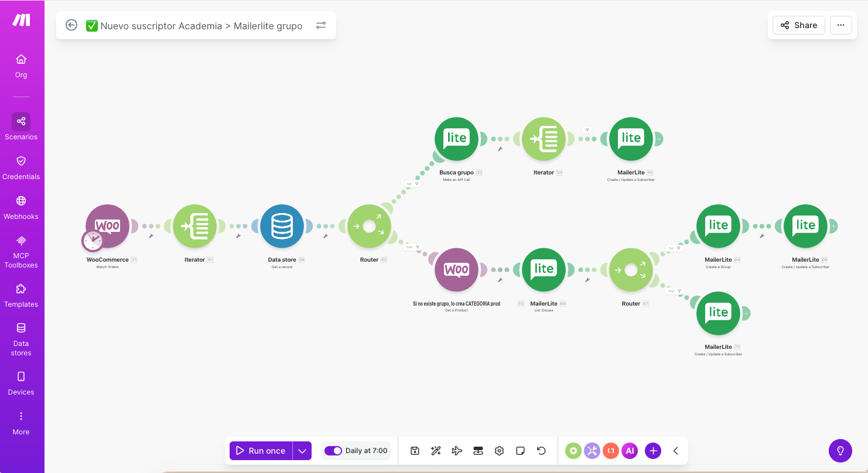Viewport: 868px width, 473px height.
Task: Select the Data store Get a record module
Action: pos(282,226)
